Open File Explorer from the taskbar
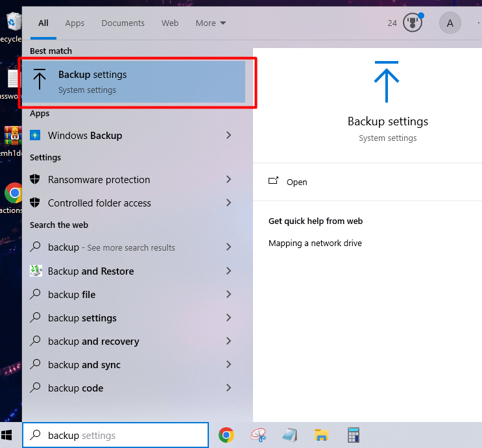Image resolution: width=482 pixels, height=448 pixels. [322, 435]
